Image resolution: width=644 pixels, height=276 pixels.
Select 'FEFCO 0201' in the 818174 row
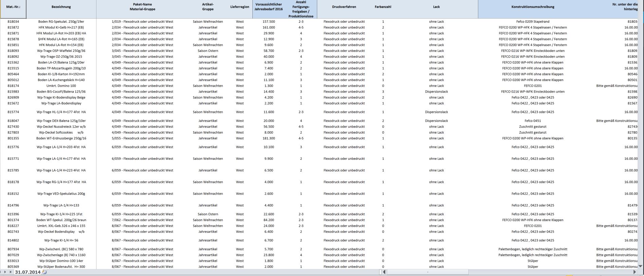[533, 86]
